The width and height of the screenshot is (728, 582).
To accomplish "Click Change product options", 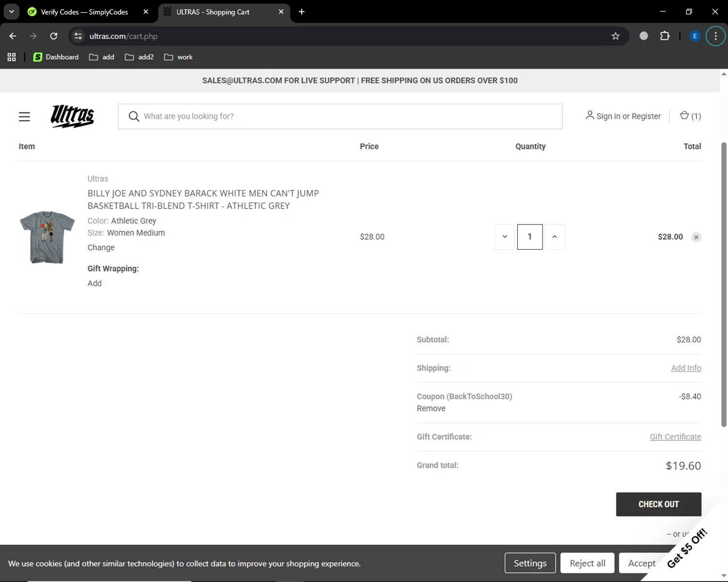I will [101, 247].
